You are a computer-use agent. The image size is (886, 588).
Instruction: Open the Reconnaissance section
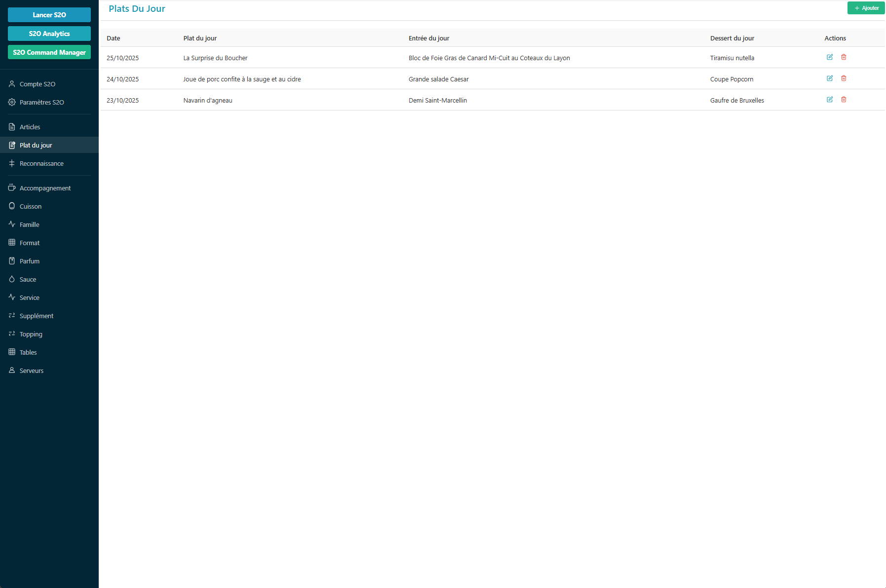pos(41,163)
